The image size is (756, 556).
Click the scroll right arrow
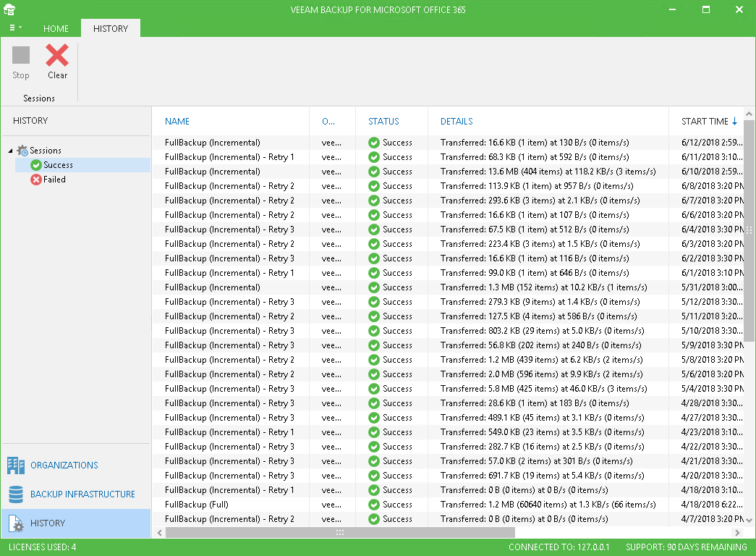coord(736,532)
